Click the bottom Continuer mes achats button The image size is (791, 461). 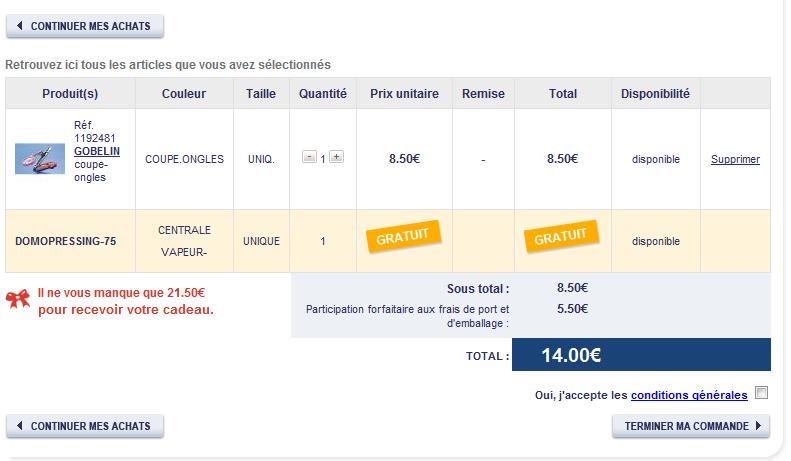[85, 426]
